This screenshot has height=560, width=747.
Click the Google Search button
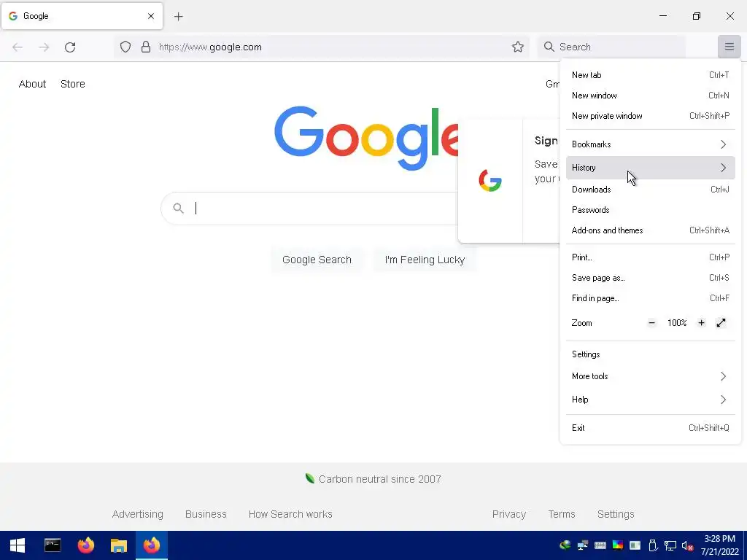click(x=317, y=260)
